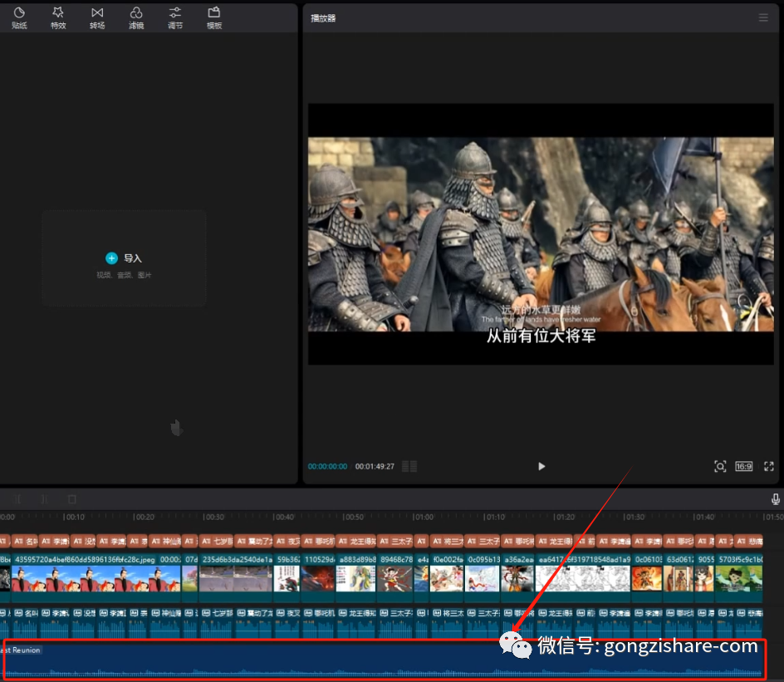The height and width of the screenshot is (682, 784).
Task: Select the a36a2ea image clip
Action: coord(517,577)
